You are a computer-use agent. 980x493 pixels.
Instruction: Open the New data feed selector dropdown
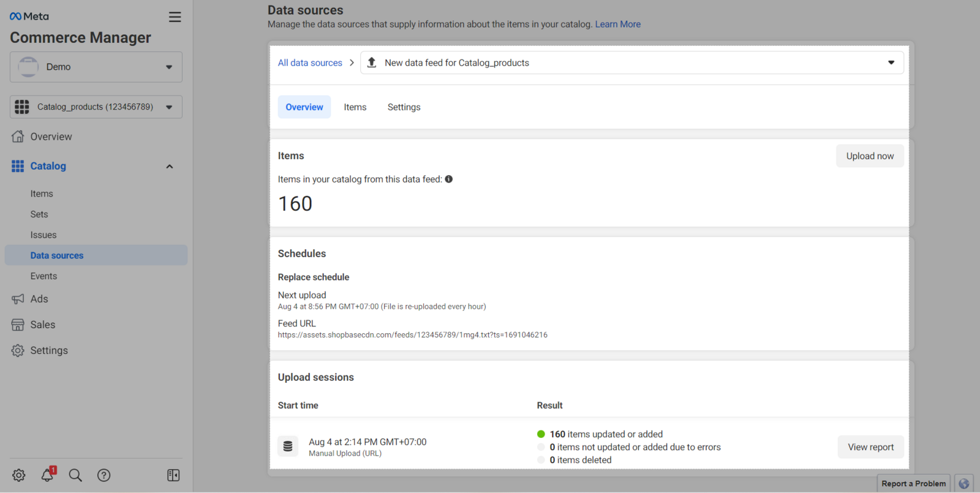pos(632,62)
